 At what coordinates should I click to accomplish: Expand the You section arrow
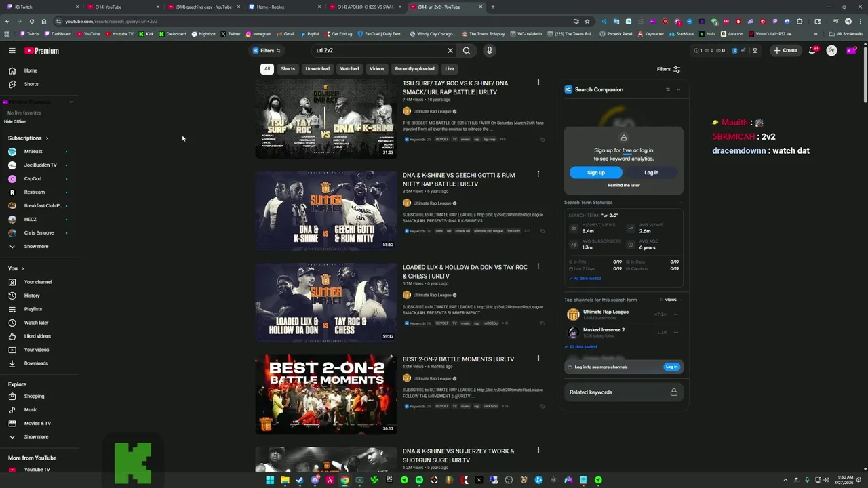22,268
